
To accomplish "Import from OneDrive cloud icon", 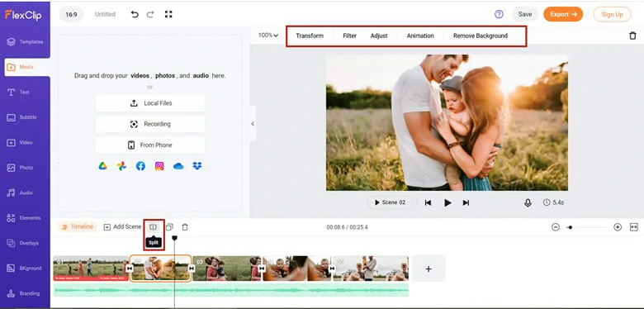I will 178,166.
